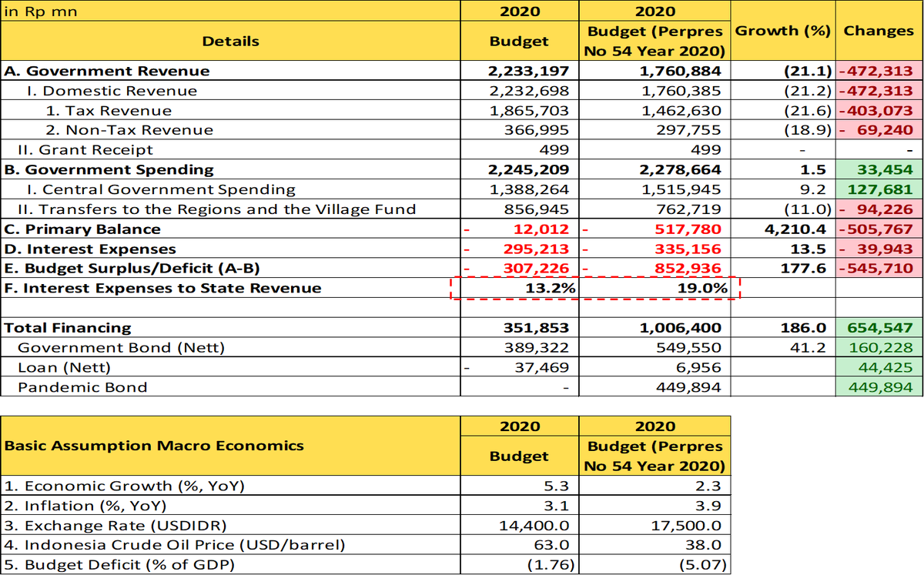This screenshot has width=924, height=575.
Task: Select the 'Pandemic Bond' label
Action: pyautogui.click(x=82, y=387)
